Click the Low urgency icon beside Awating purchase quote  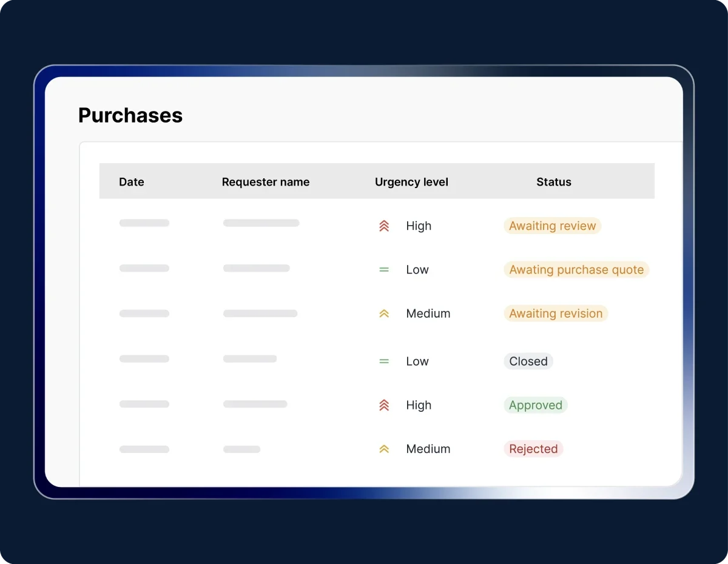383,270
